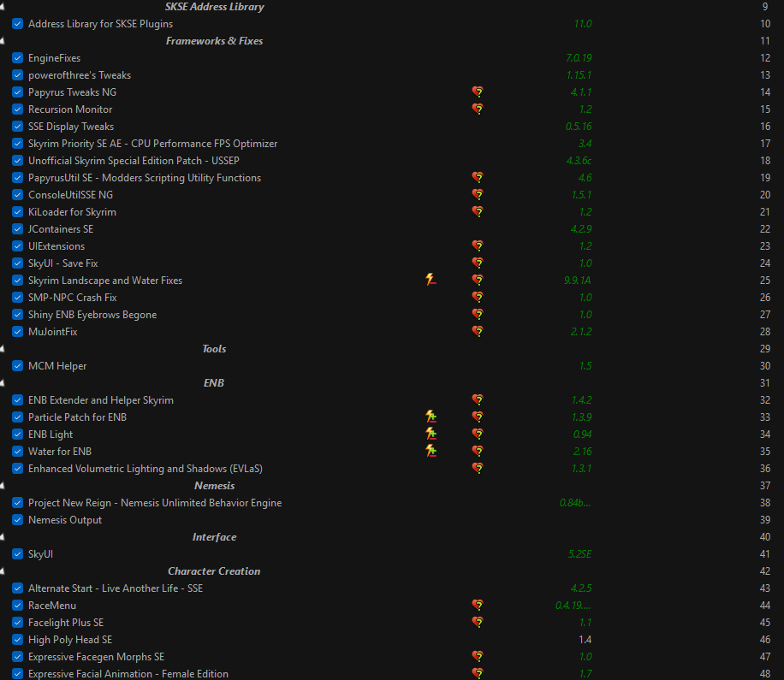Collapse the ENB separator section
This screenshot has width=784, height=680.
(x=2, y=382)
